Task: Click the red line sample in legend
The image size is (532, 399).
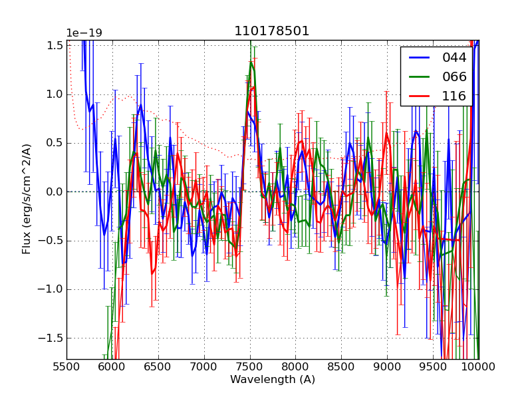Action: coord(420,96)
